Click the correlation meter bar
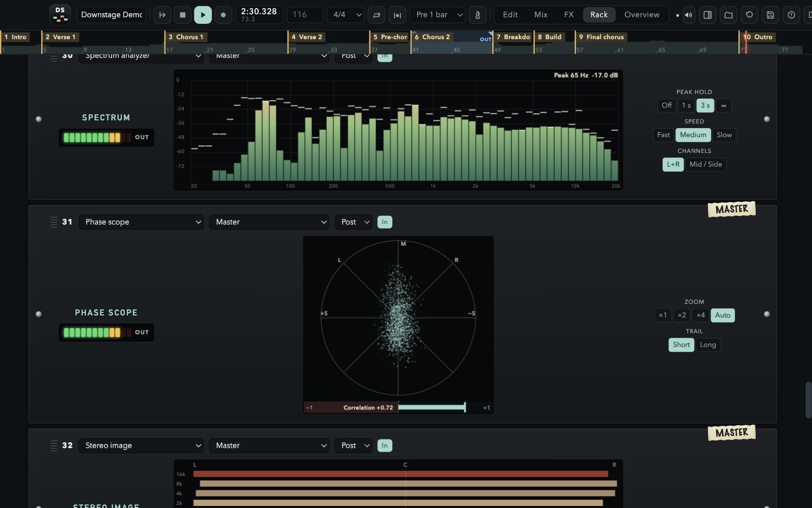 pos(398,407)
